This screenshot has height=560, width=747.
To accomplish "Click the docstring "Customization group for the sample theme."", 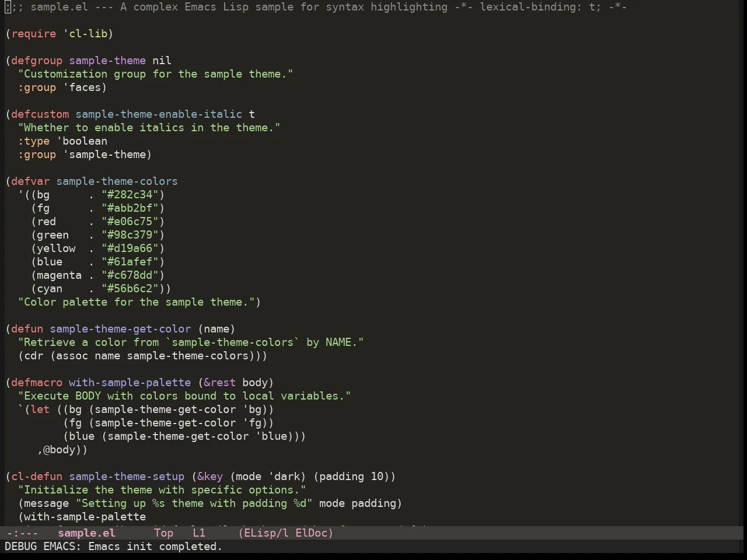I will click(x=156, y=74).
